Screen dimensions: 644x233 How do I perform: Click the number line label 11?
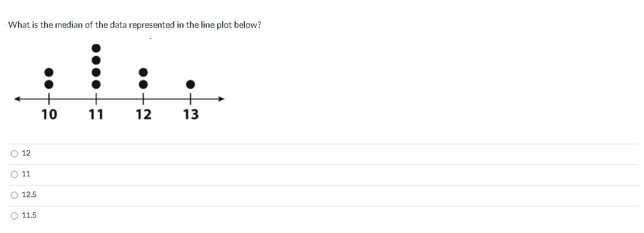pyautogui.click(x=96, y=114)
